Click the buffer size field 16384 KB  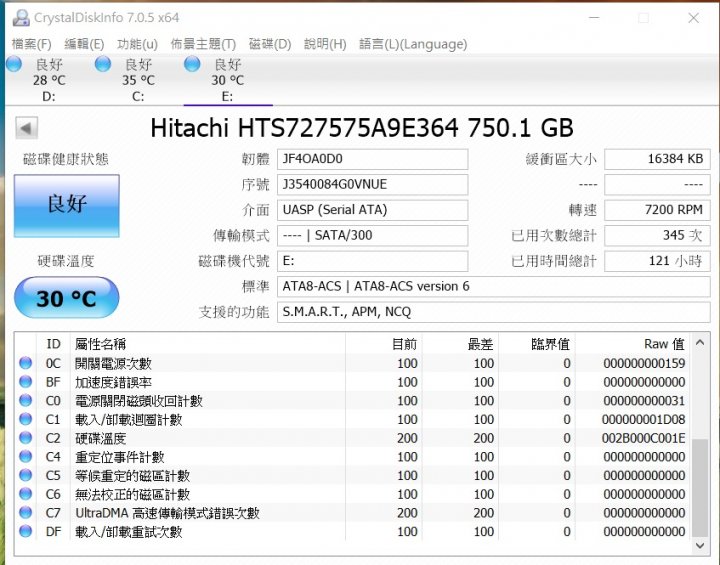coord(657,159)
